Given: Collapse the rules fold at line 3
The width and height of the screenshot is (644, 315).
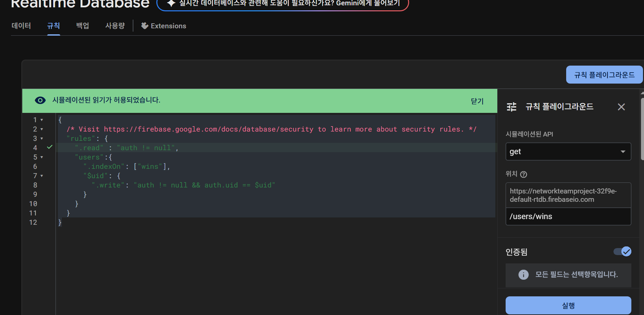Looking at the screenshot, I should (42, 139).
